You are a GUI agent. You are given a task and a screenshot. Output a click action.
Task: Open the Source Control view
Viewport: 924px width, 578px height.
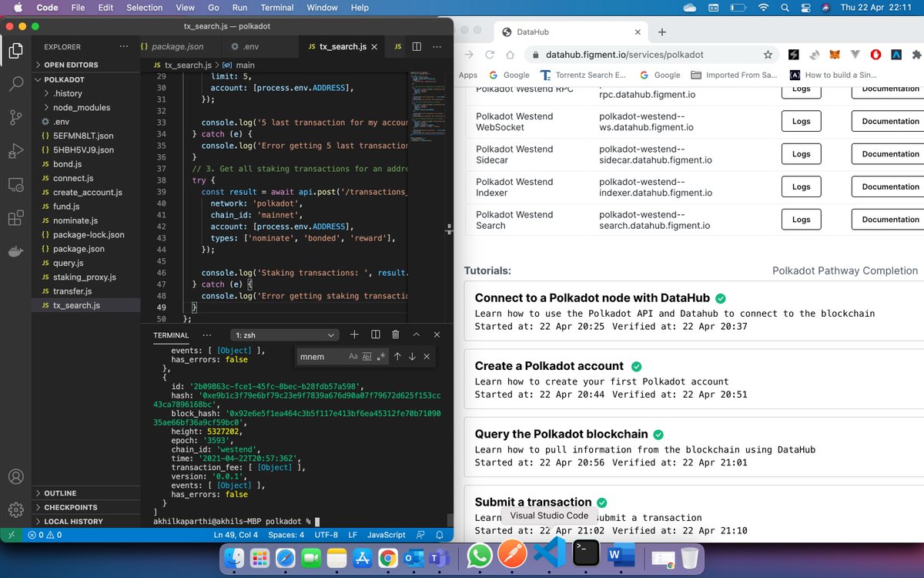click(15, 118)
